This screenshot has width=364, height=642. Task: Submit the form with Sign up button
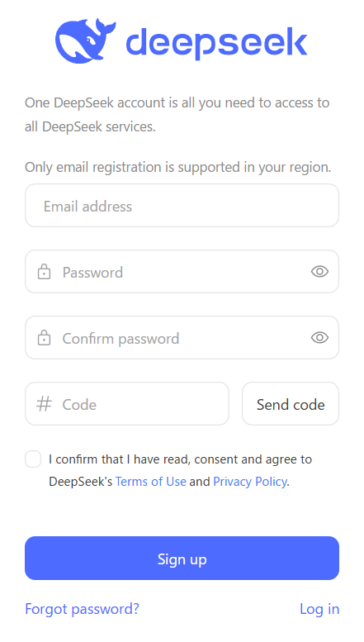point(182,558)
